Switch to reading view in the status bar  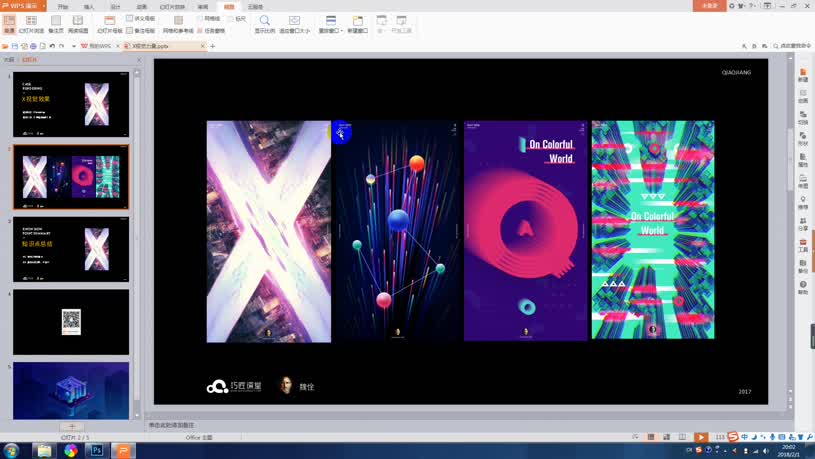coord(682,438)
